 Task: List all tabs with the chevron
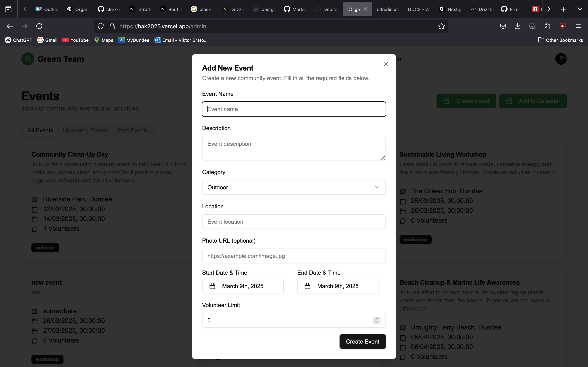[579, 9]
